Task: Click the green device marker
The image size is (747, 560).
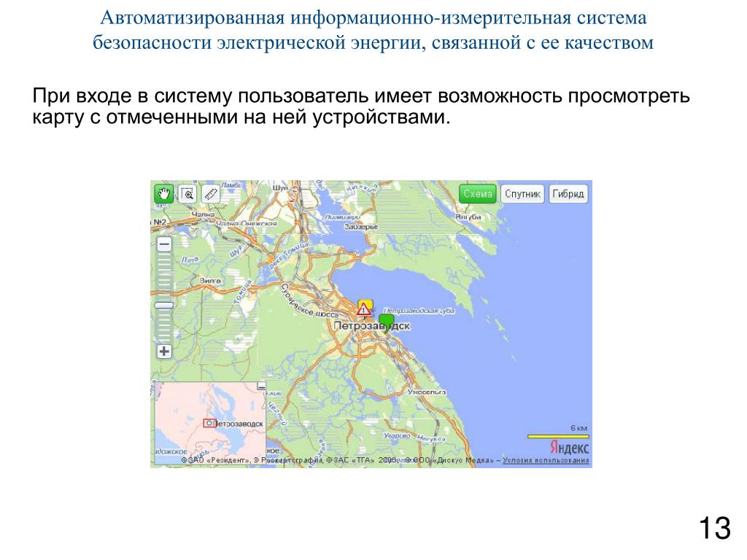Action: [386, 322]
